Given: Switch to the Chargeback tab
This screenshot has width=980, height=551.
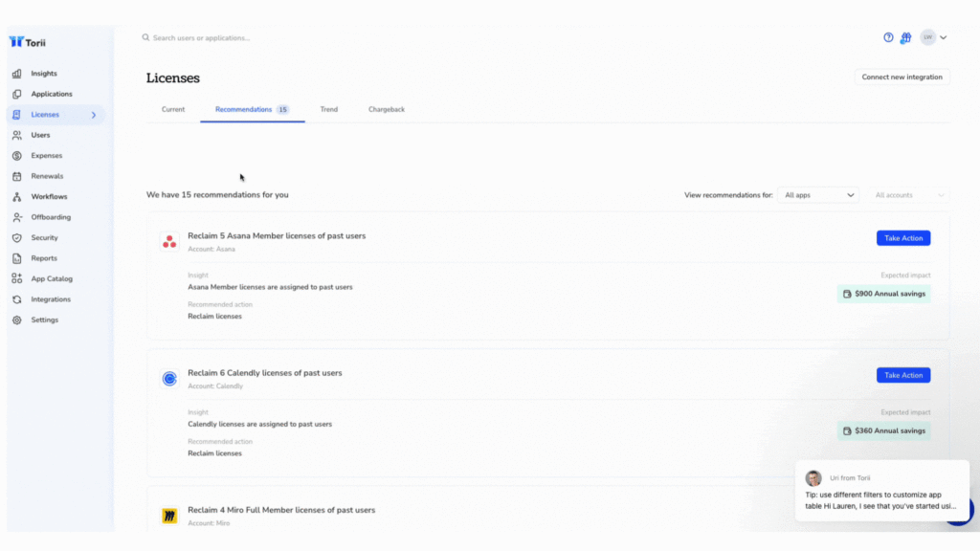Looking at the screenshot, I should (387, 109).
